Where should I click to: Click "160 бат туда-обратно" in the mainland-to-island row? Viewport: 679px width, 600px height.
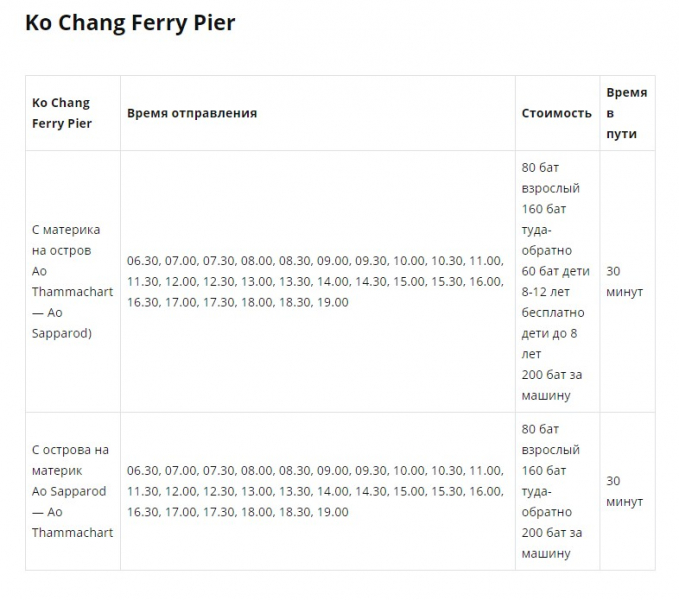coord(547,229)
